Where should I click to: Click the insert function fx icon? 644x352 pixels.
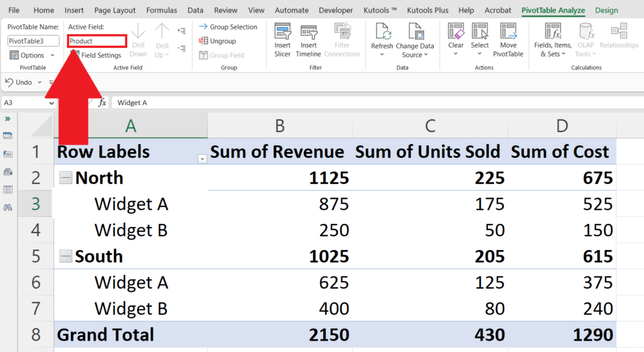[x=102, y=102]
